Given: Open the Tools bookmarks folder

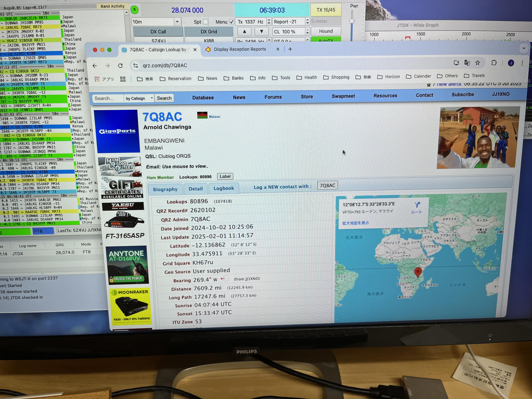Looking at the screenshot, I should click(x=281, y=78).
